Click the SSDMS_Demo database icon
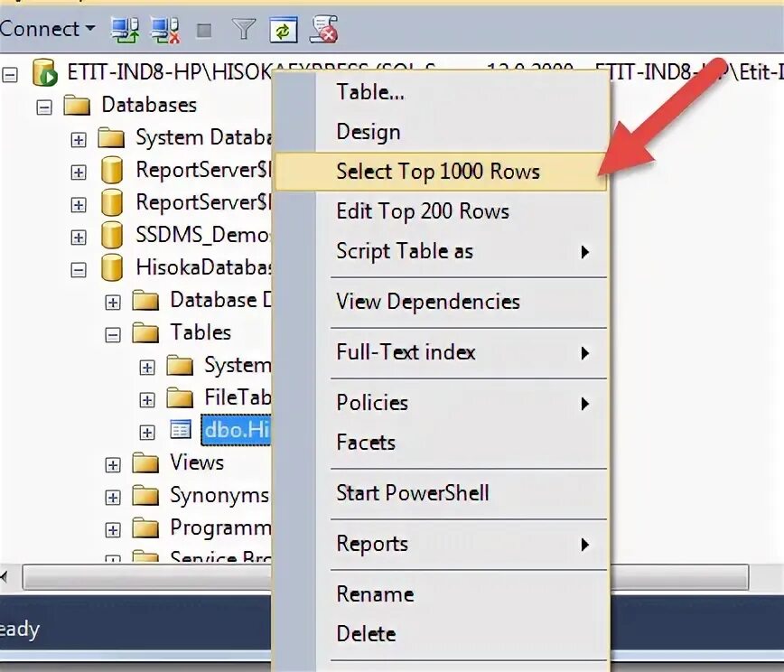 (x=112, y=235)
